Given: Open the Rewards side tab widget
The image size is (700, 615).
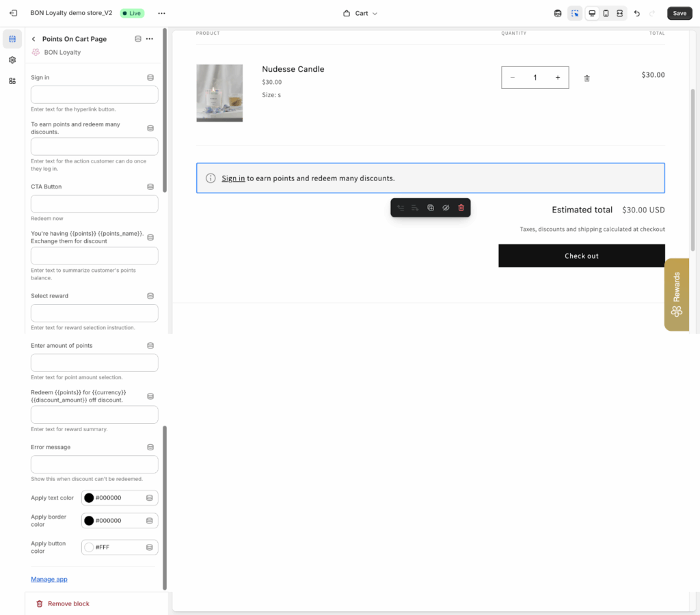Looking at the screenshot, I should click(676, 295).
